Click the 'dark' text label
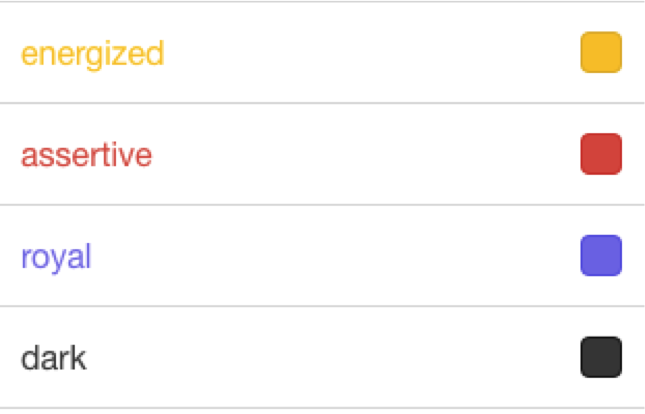The width and height of the screenshot is (645, 414). click(53, 358)
